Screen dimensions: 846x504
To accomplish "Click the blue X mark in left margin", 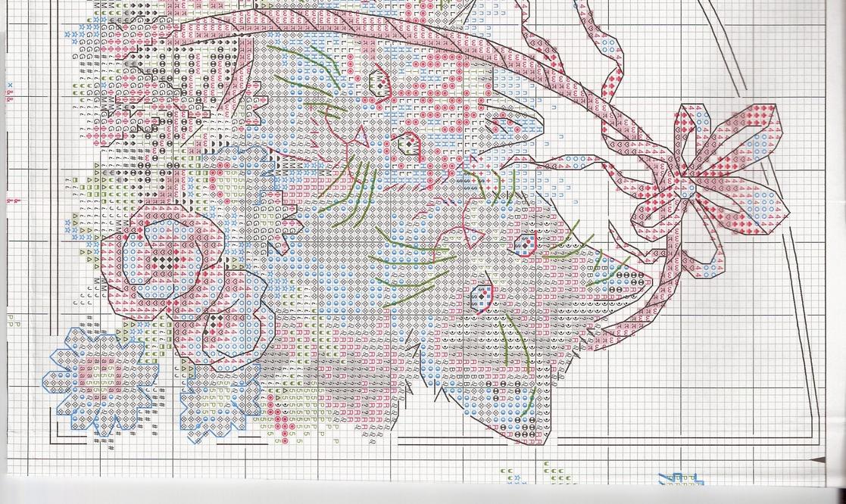I will tap(10, 85).
